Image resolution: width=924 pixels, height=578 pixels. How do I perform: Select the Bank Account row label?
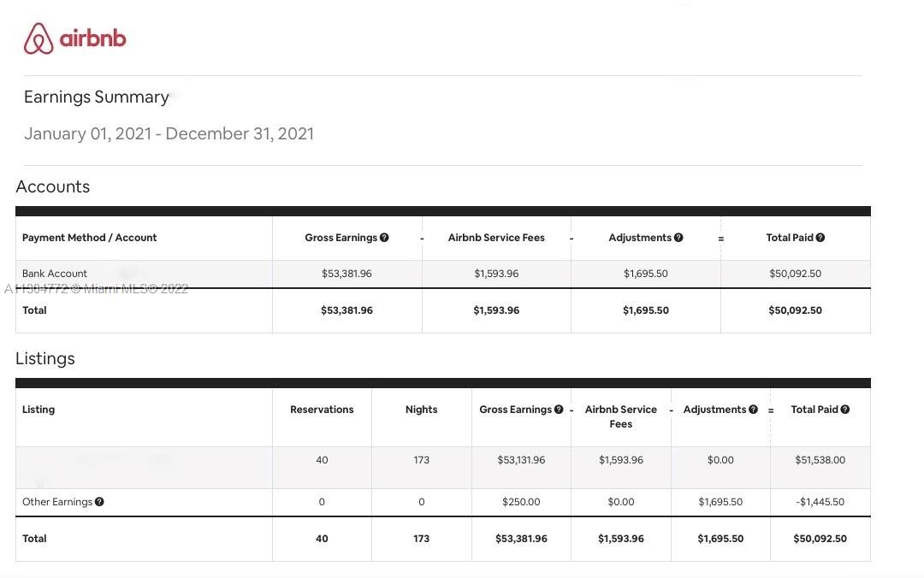(54, 274)
